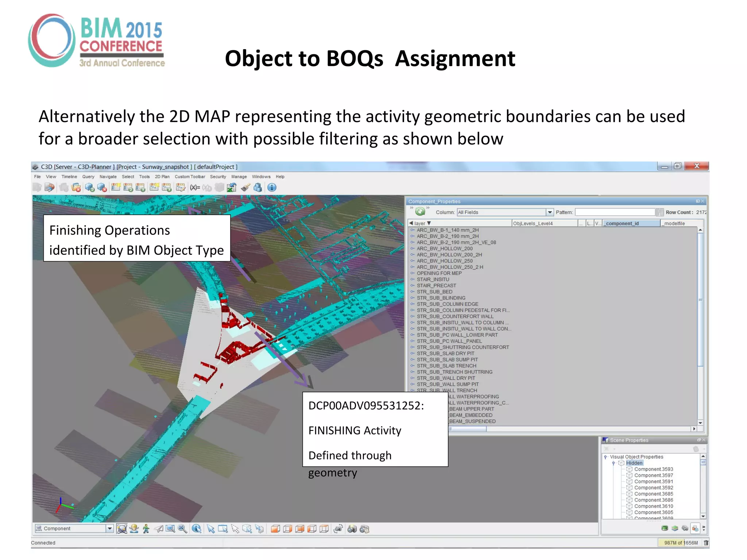Click the _component_id column header
747x560 pixels.
click(631, 223)
